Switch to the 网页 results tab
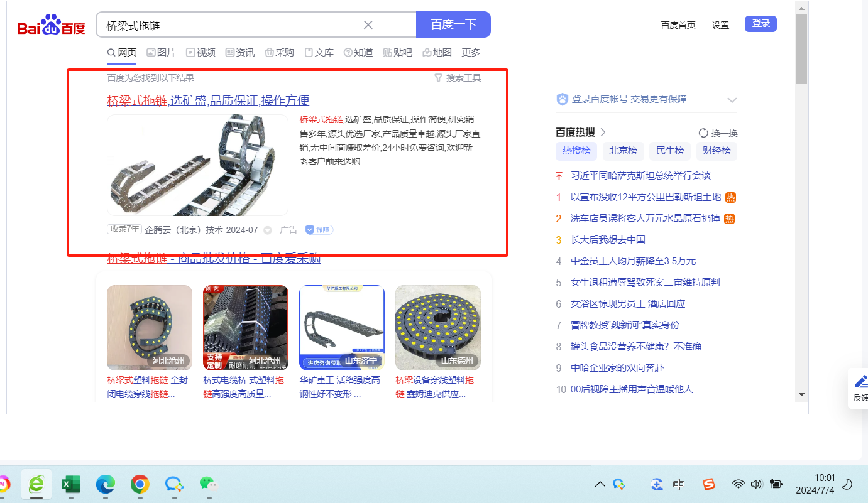 click(122, 53)
